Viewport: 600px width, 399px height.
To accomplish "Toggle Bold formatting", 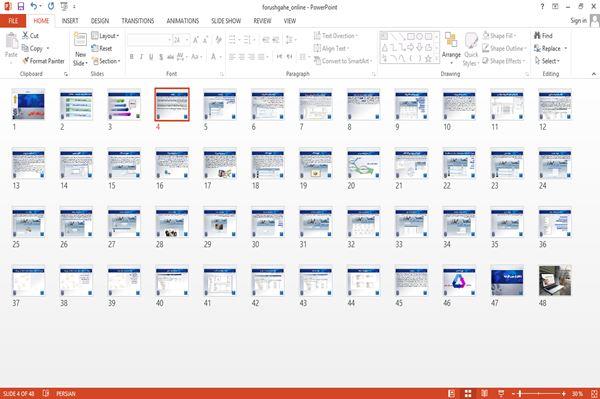I will [132, 57].
